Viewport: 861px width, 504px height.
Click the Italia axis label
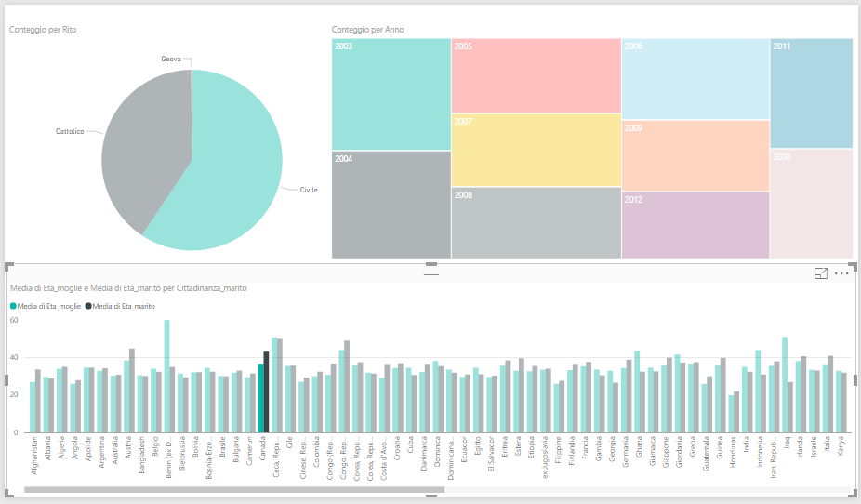click(x=828, y=445)
